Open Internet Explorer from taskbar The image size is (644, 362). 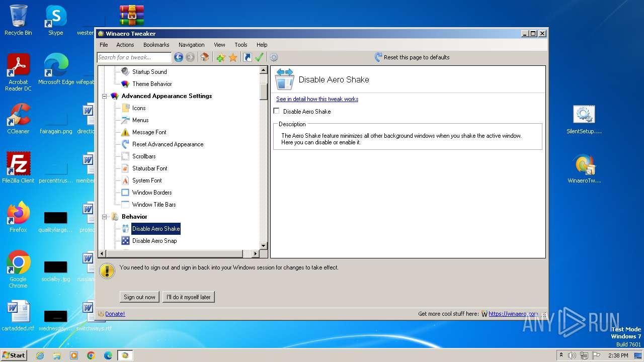[40, 355]
